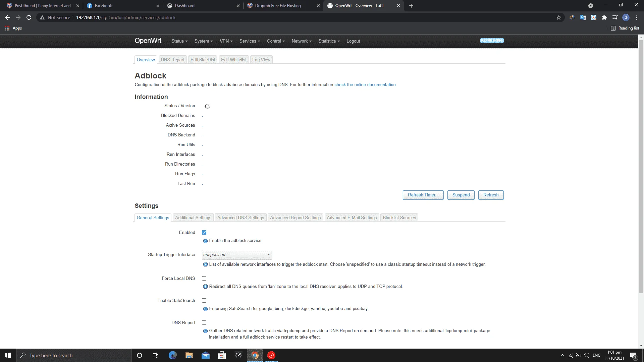Viewport: 644px width, 362px height.
Task: Click the info icon under DNS Report
Action: pos(205,331)
